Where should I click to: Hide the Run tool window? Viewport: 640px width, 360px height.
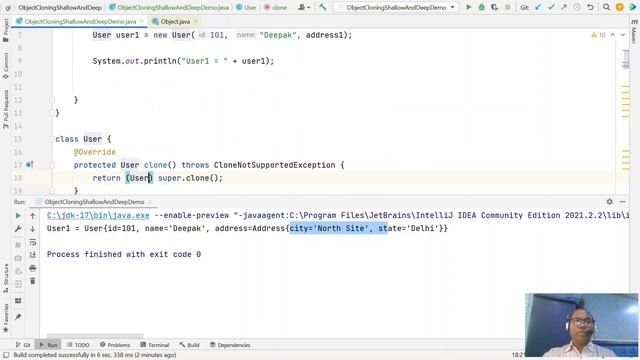tap(622, 202)
